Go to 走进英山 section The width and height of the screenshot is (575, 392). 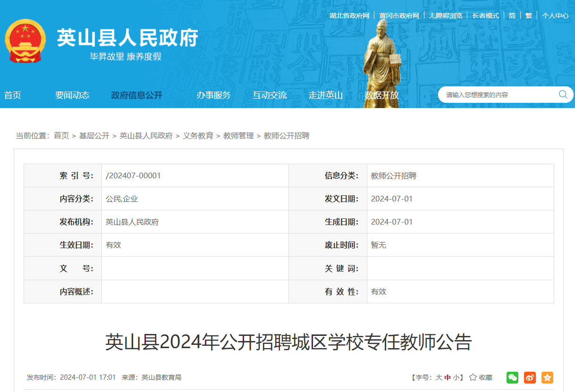tap(326, 95)
